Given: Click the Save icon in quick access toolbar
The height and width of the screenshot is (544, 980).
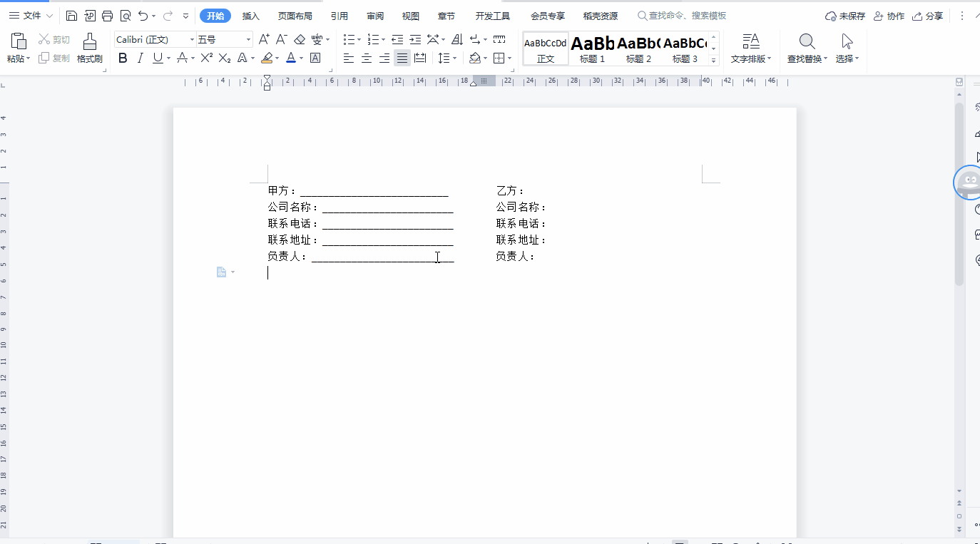Looking at the screenshot, I should (x=71, y=16).
